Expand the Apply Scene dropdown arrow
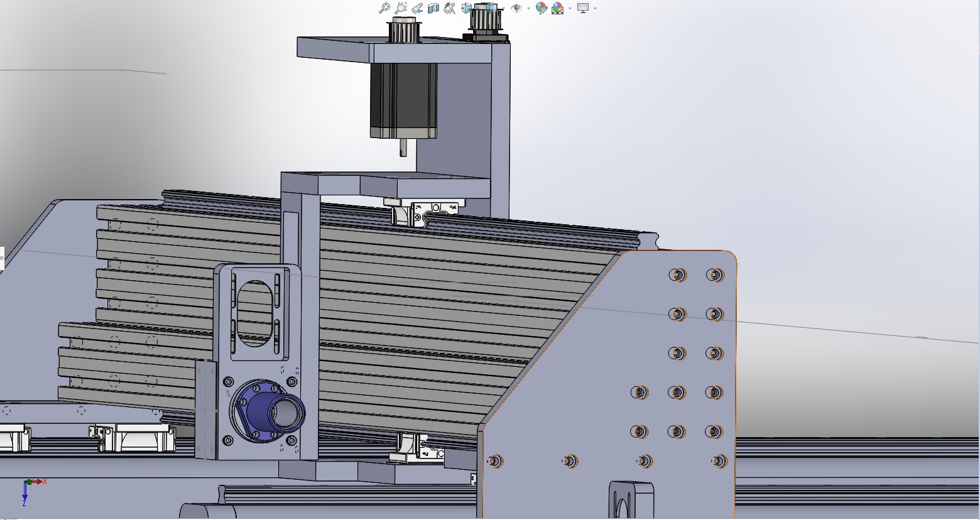The height and width of the screenshot is (520, 980). [x=570, y=8]
